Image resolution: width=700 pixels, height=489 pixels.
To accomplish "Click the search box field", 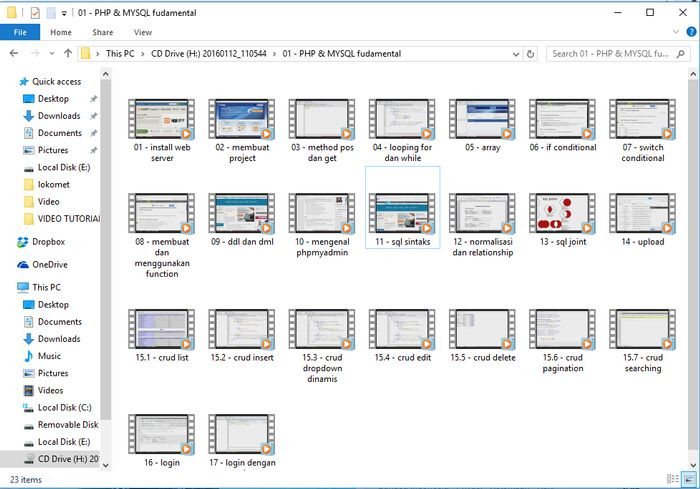I will [610, 54].
